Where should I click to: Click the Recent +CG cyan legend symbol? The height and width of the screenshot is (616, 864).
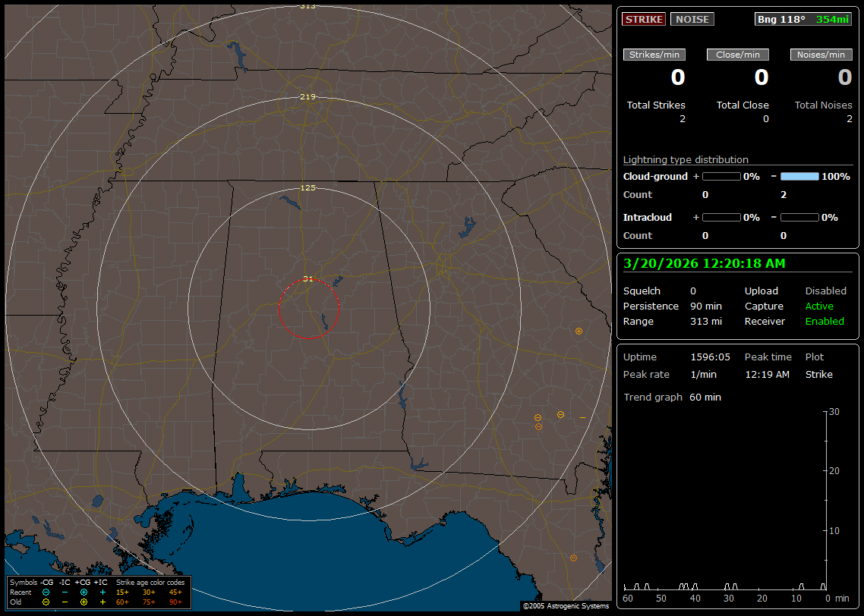tap(84, 592)
